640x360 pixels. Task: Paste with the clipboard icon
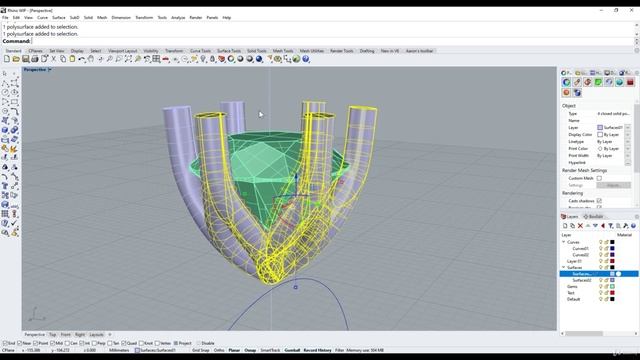click(72, 59)
